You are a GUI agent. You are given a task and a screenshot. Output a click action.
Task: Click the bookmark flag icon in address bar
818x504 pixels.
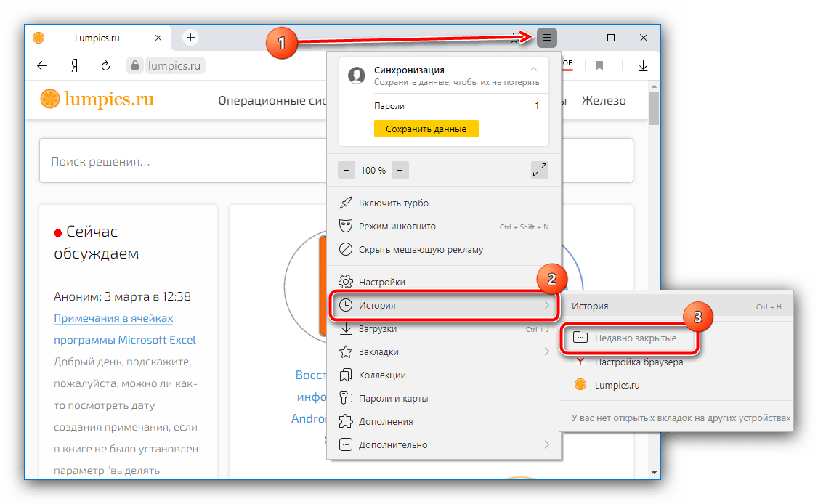point(599,66)
